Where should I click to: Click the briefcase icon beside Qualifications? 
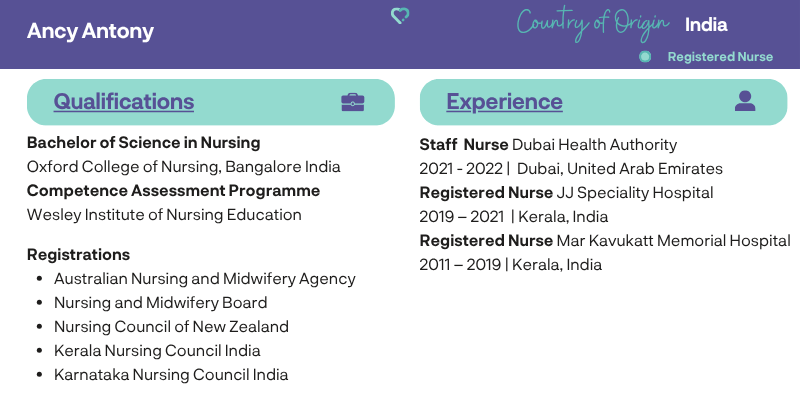(x=353, y=102)
